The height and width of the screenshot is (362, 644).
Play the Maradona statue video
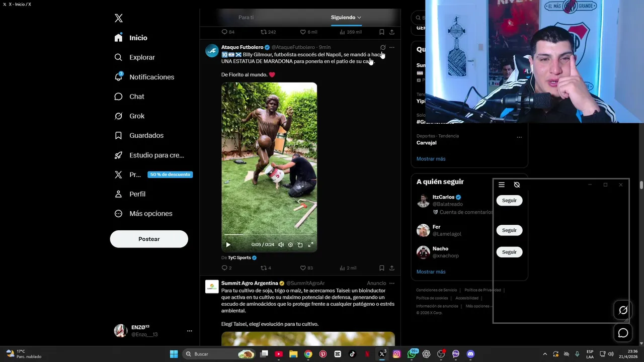(x=228, y=245)
